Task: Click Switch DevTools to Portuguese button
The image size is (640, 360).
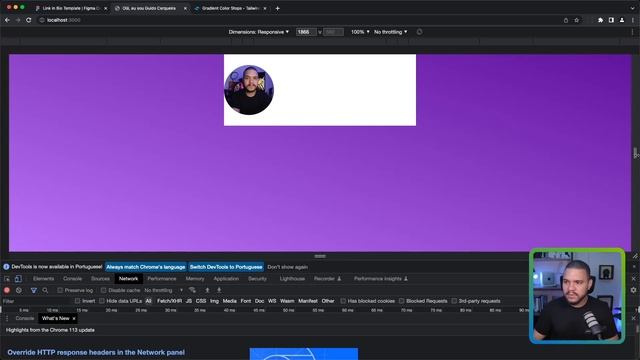Action: point(226,267)
